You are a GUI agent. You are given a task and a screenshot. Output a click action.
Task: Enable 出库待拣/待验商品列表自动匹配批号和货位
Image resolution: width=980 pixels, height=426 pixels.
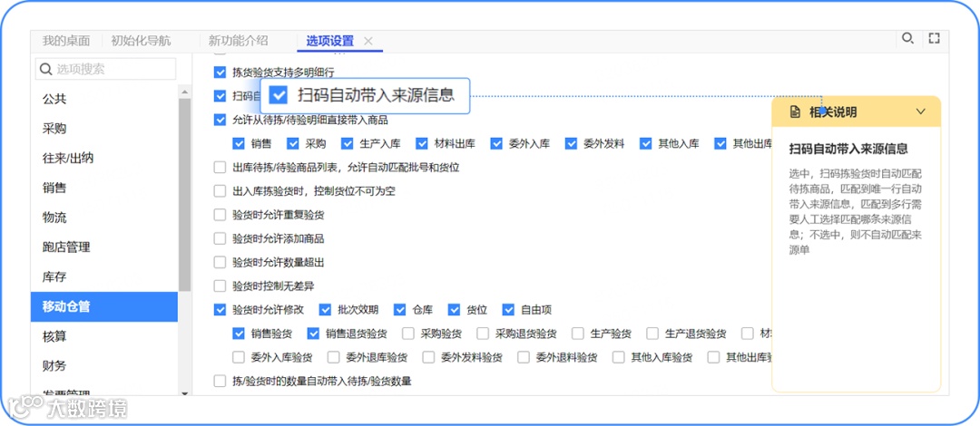pos(220,168)
